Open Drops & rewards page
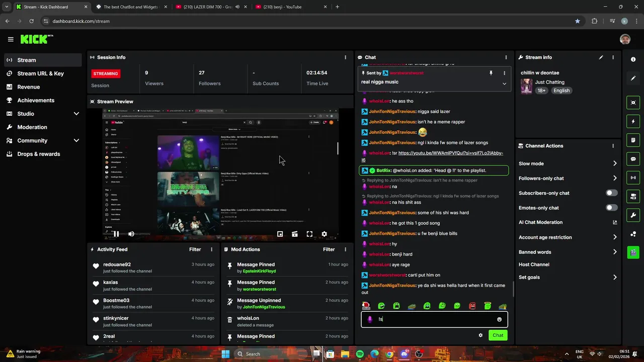Image resolution: width=644 pixels, height=362 pixels. [x=43, y=154]
